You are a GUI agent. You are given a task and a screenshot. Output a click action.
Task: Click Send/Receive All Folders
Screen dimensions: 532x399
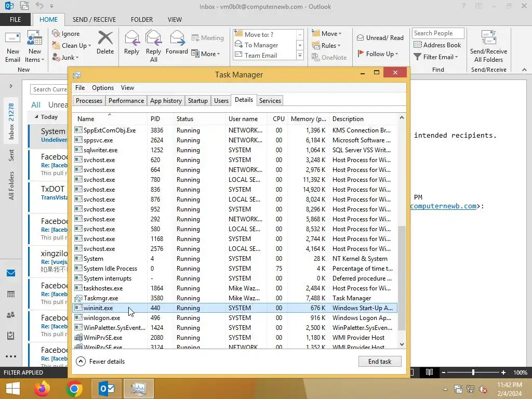pos(488,46)
